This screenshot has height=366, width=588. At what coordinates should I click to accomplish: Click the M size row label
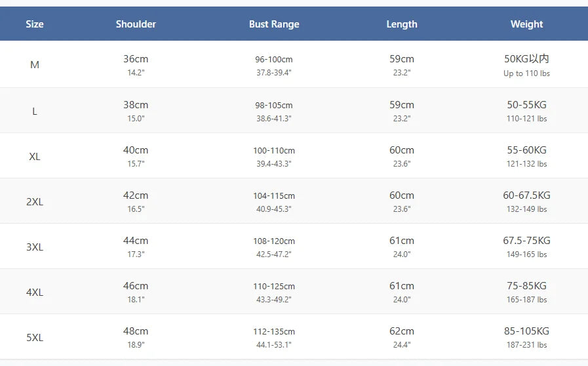point(35,65)
